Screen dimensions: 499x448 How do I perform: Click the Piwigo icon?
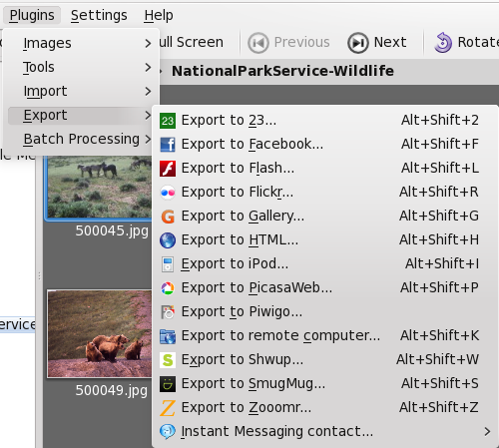(x=168, y=312)
